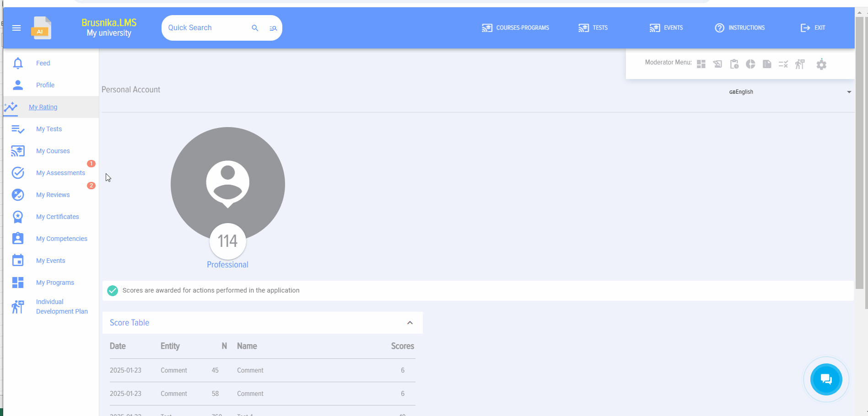Click the My Courses cast icon

[x=18, y=151]
